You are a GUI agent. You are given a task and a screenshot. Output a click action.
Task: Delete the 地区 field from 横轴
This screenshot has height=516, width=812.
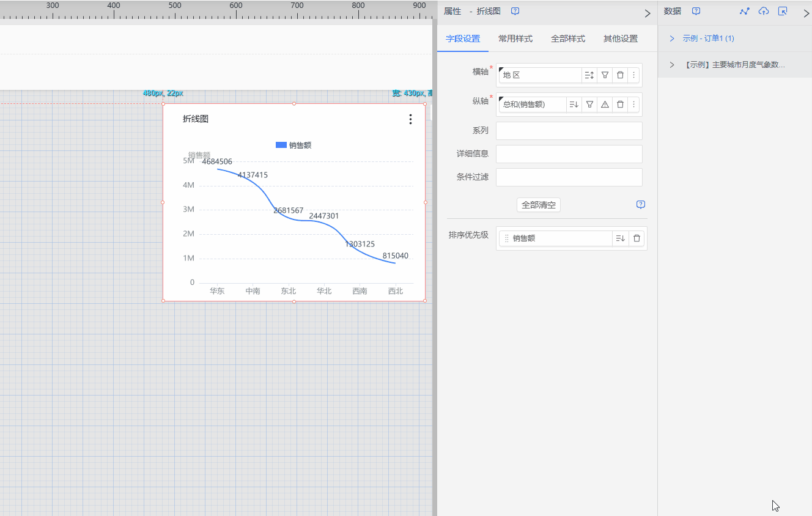620,75
